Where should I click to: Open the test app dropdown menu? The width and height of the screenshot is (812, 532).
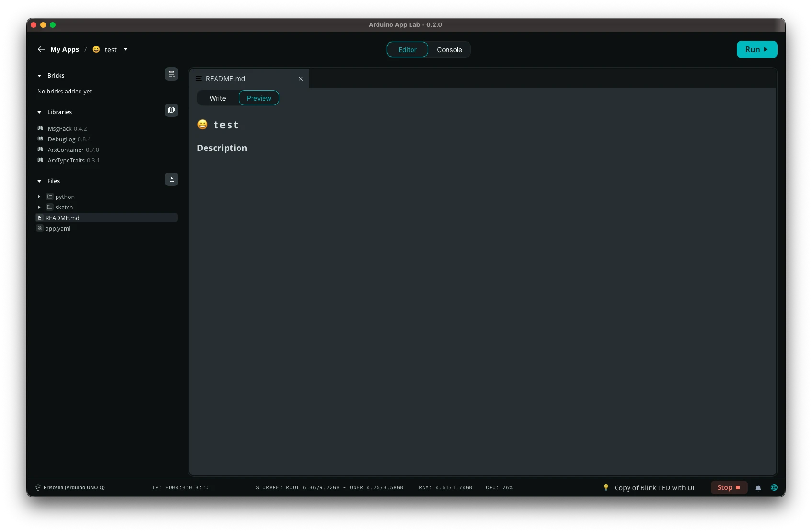[x=126, y=50]
